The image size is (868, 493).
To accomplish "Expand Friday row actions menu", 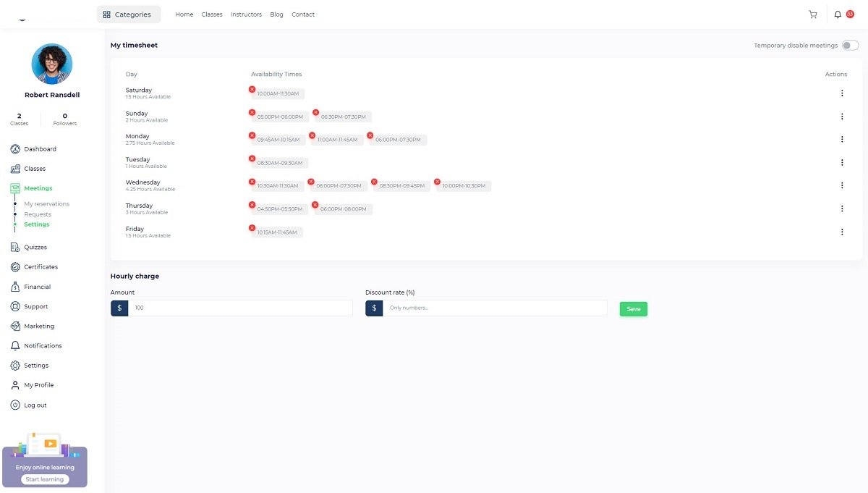I will pos(842,232).
